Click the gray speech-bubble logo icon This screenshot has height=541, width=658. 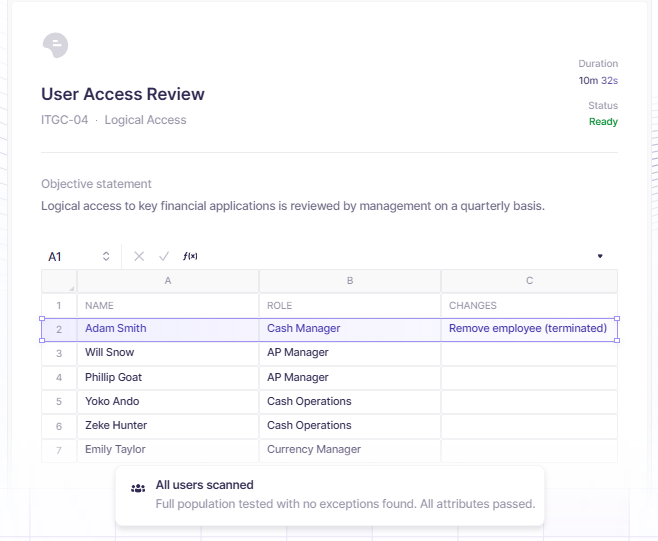(x=55, y=45)
